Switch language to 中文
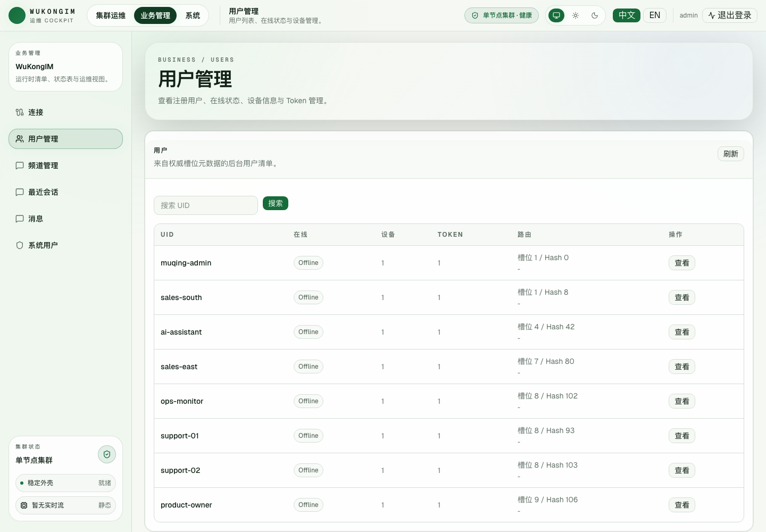The width and height of the screenshot is (766, 532). click(627, 15)
